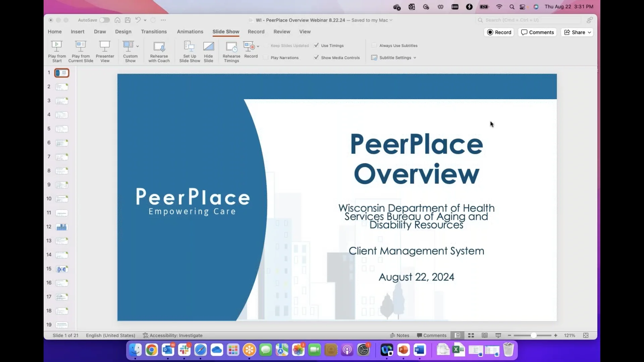Uncheck Use Timings
644x362 pixels.
coord(316,46)
